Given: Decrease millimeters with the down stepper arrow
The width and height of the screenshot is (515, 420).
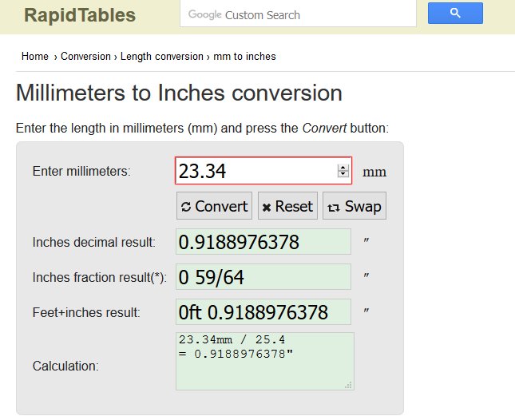Looking at the screenshot, I should tap(343, 174).
